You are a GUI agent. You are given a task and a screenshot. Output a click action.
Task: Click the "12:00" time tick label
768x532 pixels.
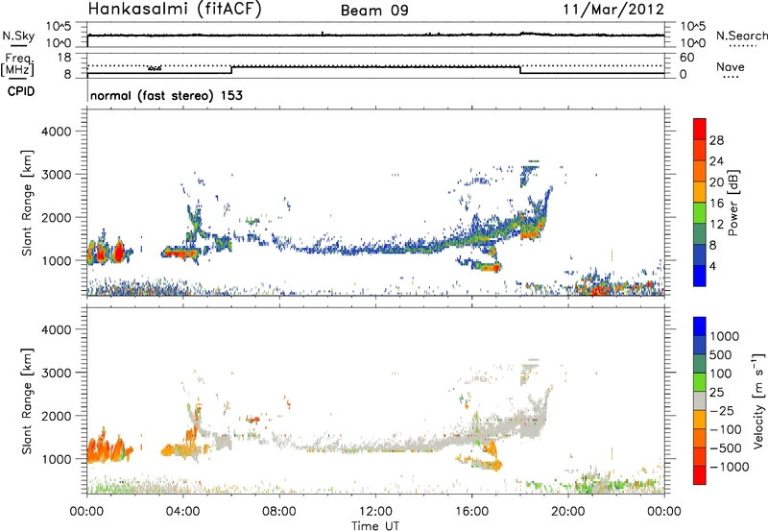pyautogui.click(x=375, y=512)
